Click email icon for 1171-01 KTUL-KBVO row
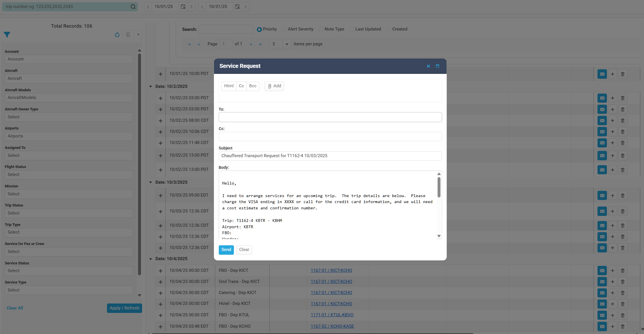Screen dimensions: 644x334 602,315
